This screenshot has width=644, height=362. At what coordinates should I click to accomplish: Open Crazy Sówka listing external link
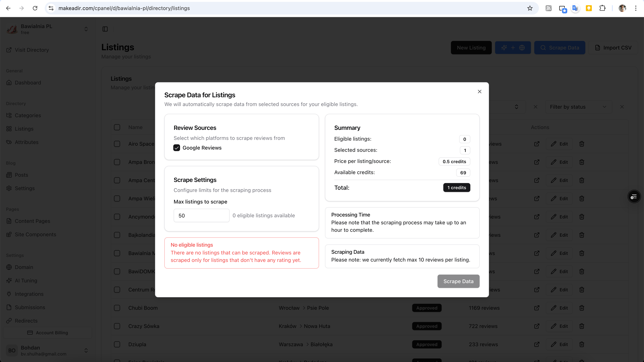(536, 326)
